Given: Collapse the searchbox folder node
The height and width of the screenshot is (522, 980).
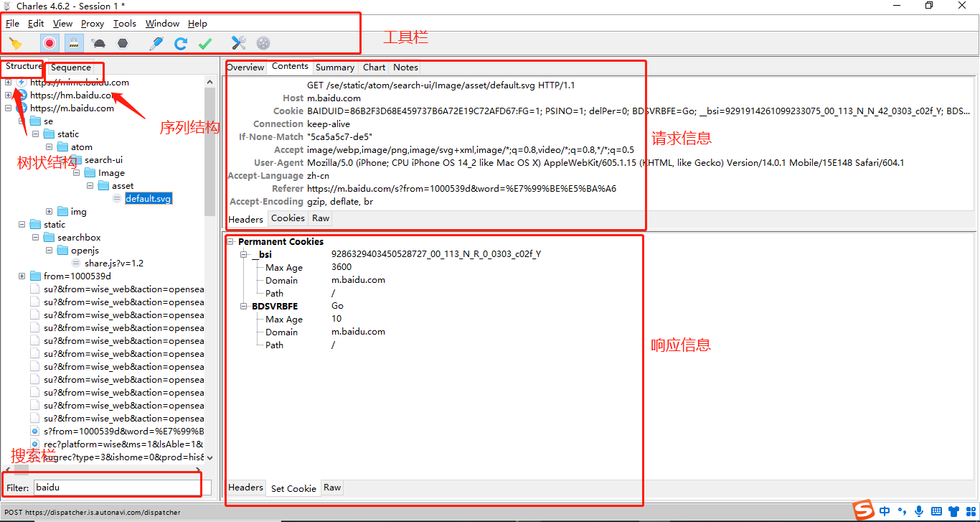Looking at the screenshot, I should pyautogui.click(x=36, y=238).
